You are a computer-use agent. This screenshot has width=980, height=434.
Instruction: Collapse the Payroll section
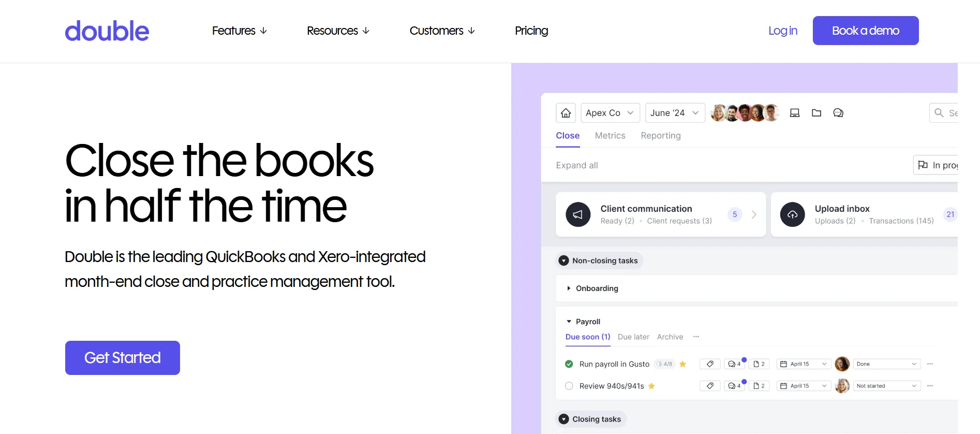(x=569, y=322)
